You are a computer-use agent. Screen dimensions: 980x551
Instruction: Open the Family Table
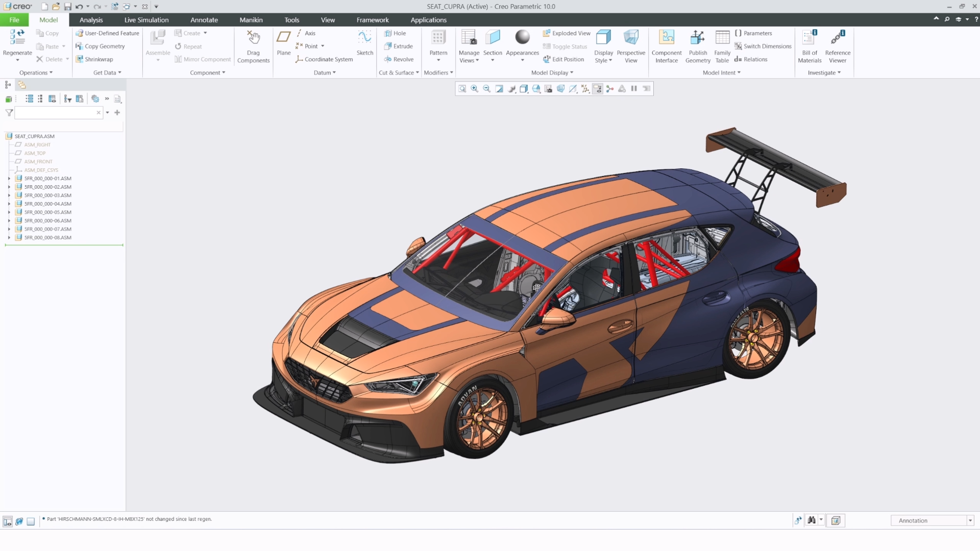point(722,46)
